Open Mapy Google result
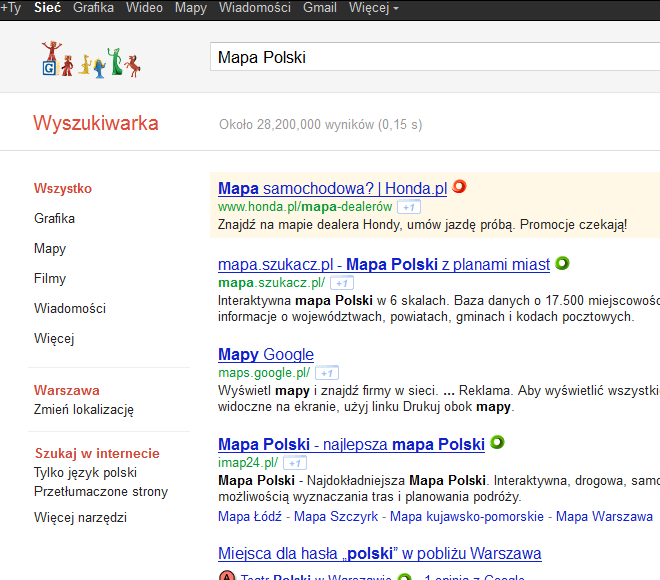The height and width of the screenshot is (580, 660). coord(266,354)
